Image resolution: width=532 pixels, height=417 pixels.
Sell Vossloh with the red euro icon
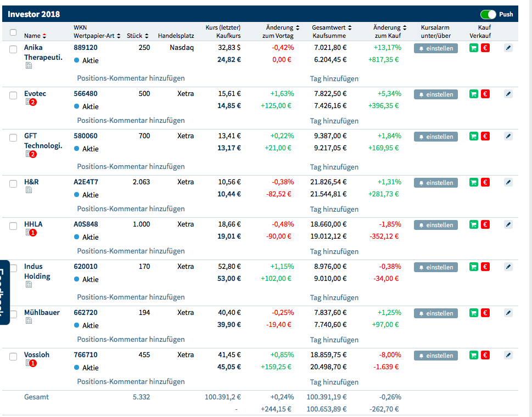(485, 356)
